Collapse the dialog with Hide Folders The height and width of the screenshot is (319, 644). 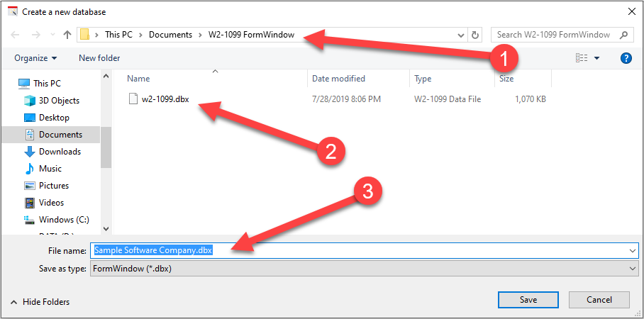[40, 302]
